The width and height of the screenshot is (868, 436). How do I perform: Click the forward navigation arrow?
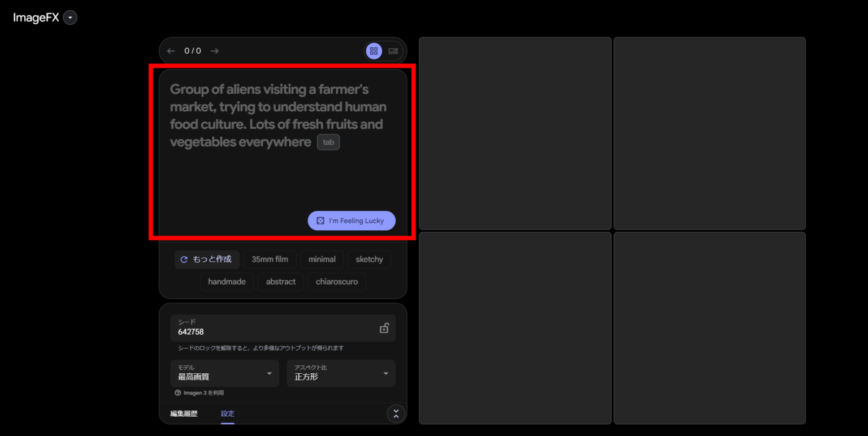(214, 50)
